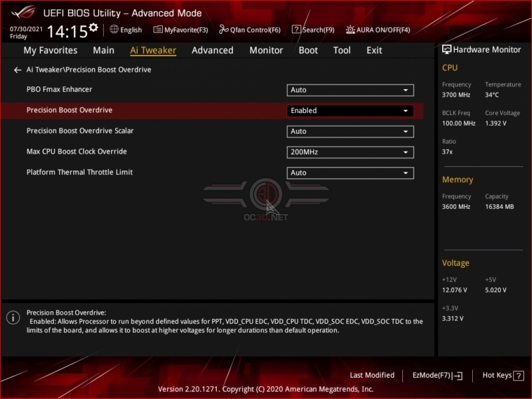Click the 14:15 clock display
The height and width of the screenshot is (399, 532).
pos(67,31)
